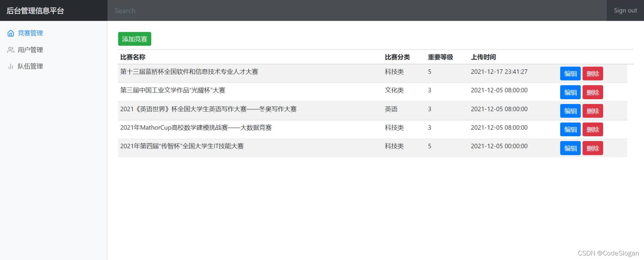Click the 重要等级 column header
644x260 pixels.
pyautogui.click(x=441, y=57)
